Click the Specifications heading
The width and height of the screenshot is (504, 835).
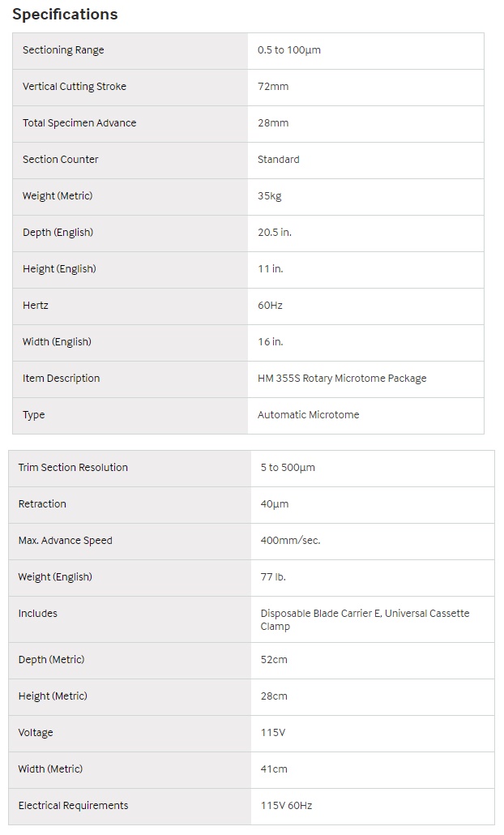coord(65,15)
